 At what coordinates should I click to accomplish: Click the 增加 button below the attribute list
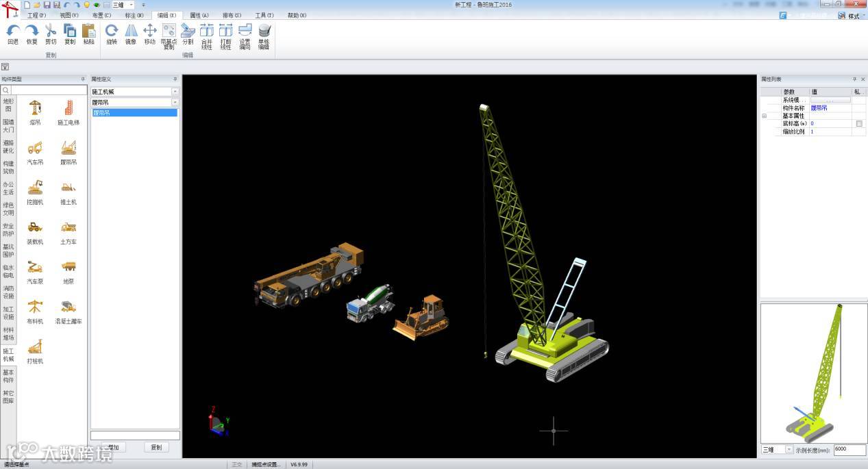click(113, 447)
